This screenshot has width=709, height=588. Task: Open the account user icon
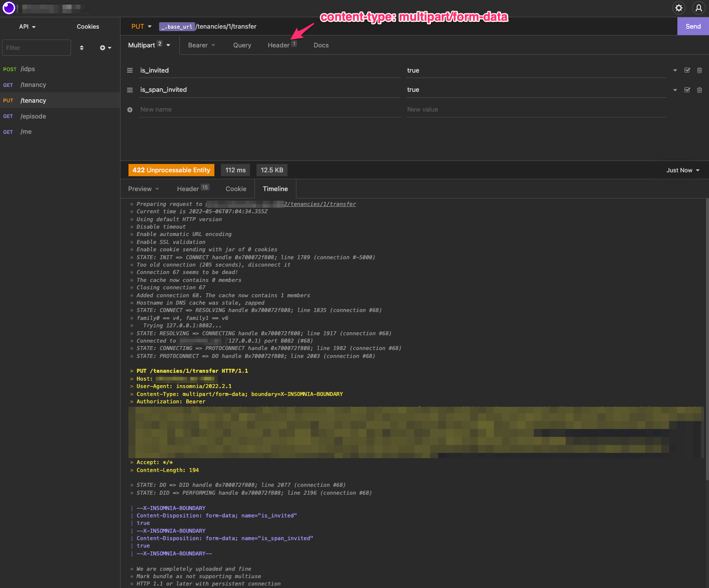699,8
